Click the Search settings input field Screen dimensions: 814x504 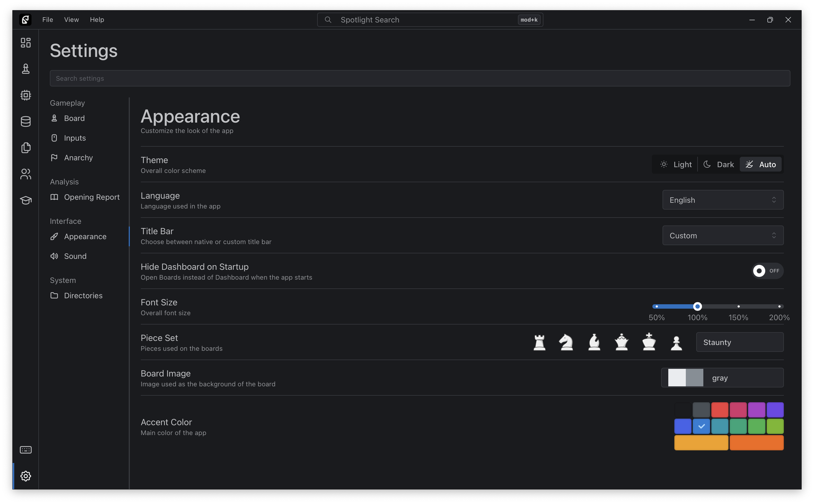[420, 78]
